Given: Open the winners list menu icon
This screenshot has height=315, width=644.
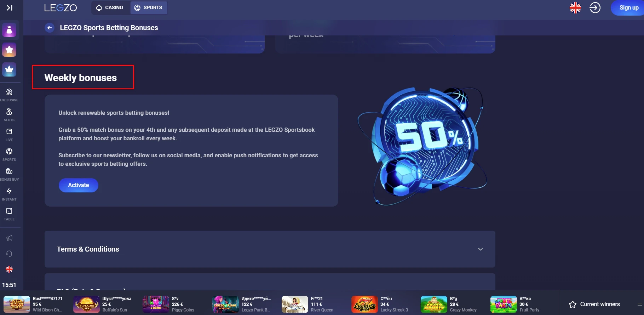Looking at the screenshot, I should click(x=640, y=304).
